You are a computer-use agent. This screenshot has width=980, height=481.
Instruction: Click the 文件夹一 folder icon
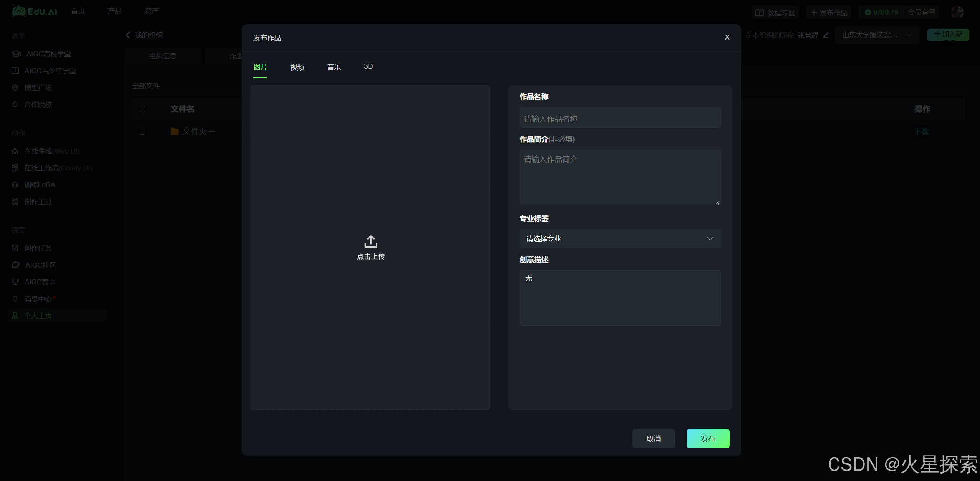[x=175, y=132]
